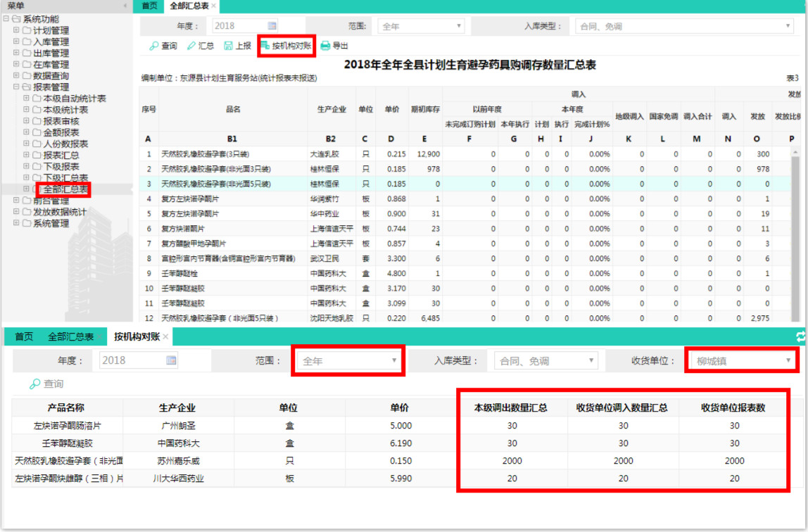Click the refresh icon at the lower tab bar's right end
Image resolution: width=808 pixels, height=532 pixels.
tap(801, 337)
